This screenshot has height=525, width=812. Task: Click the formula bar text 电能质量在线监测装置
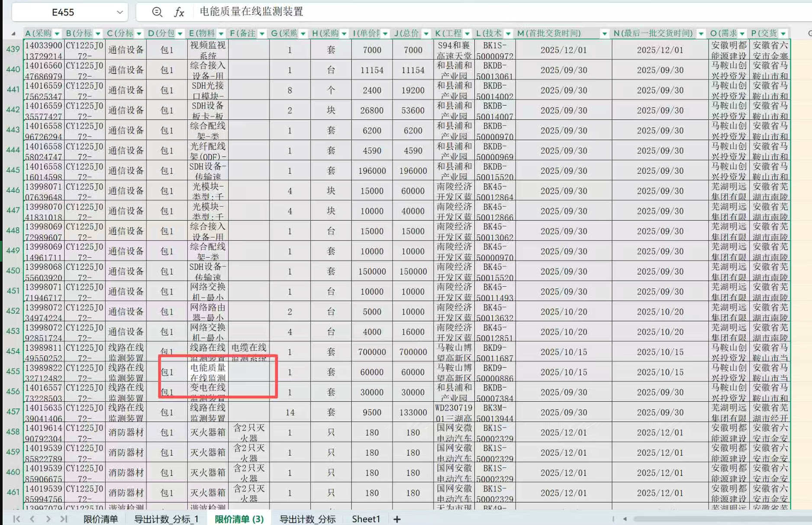tap(251, 12)
